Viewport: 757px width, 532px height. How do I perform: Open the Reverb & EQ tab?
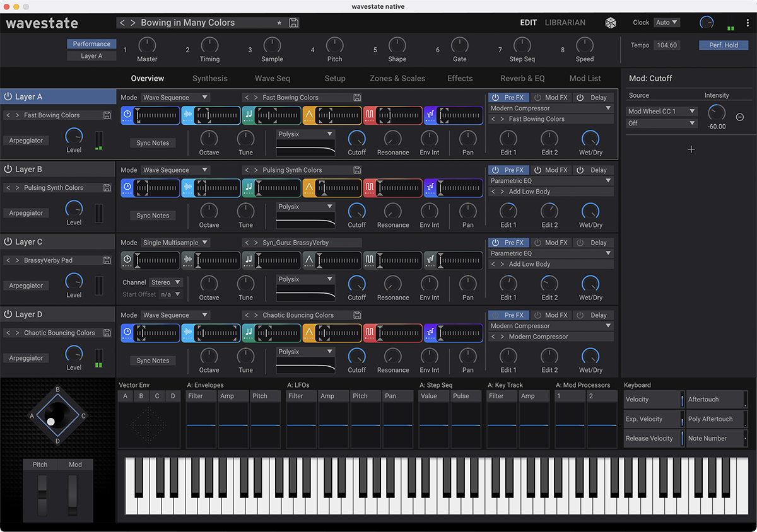[x=522, y=79]
